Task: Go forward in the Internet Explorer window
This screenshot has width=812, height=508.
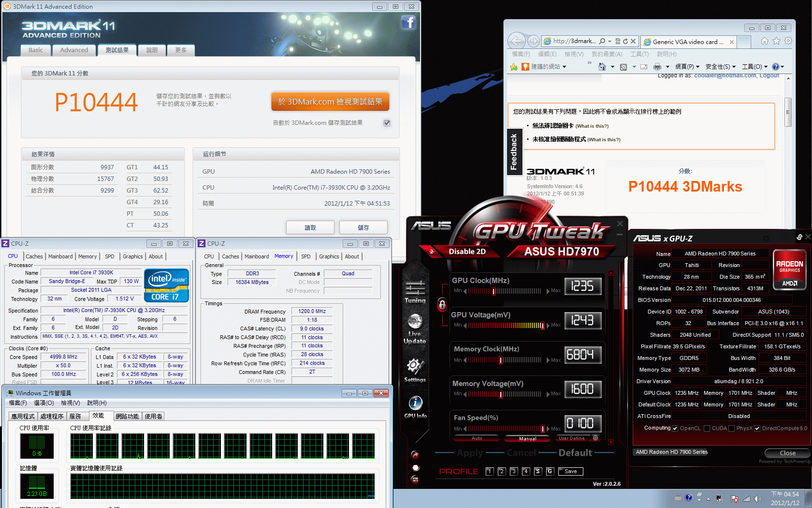Action: point(533,41)
